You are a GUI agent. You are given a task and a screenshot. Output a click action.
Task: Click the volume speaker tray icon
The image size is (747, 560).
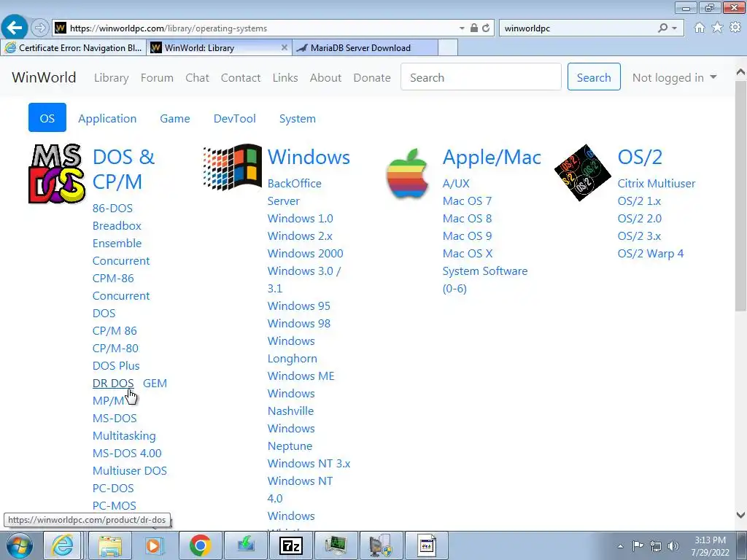(673, 546)
